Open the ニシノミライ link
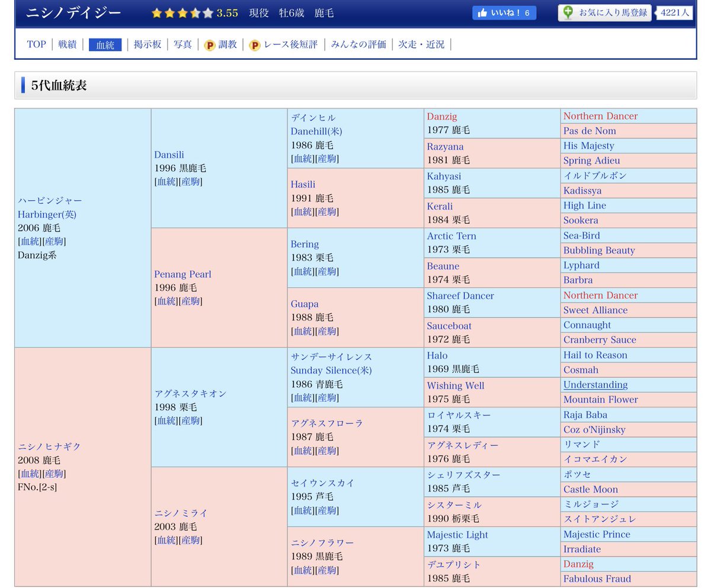This screenshot has height=588, width=711. click(x=181, y=513)
